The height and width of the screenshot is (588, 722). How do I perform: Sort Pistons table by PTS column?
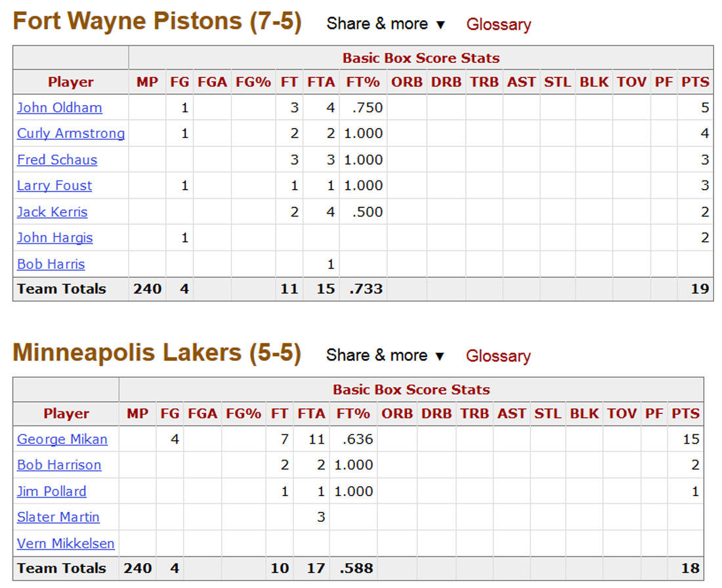pos(695,82)
